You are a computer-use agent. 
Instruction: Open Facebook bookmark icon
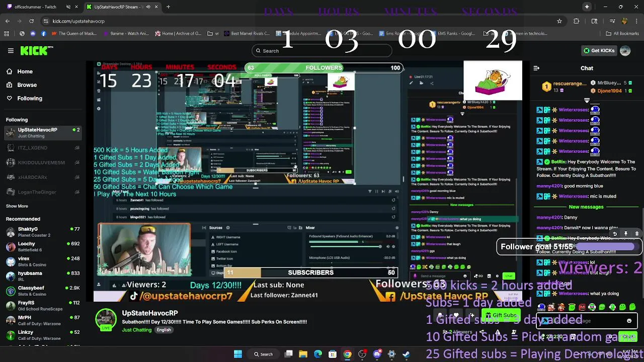(43, 34)
